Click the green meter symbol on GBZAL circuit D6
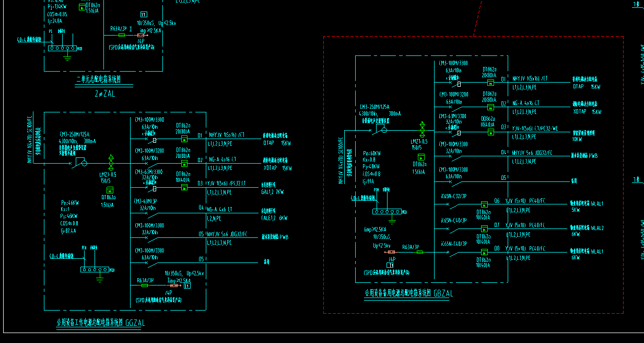 [x=484, y=204]
